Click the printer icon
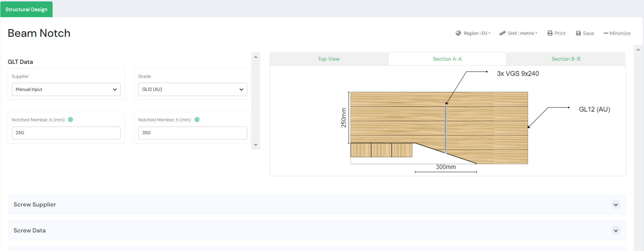The width and height of the screenshot is (644, 251). (550, 33)
